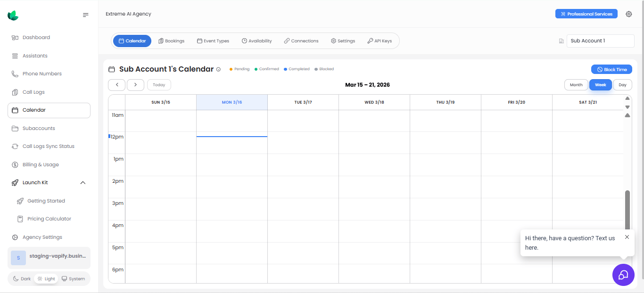Select the Calendar tab
Viewport: 644px width, 293px height.
pos(132,41)
